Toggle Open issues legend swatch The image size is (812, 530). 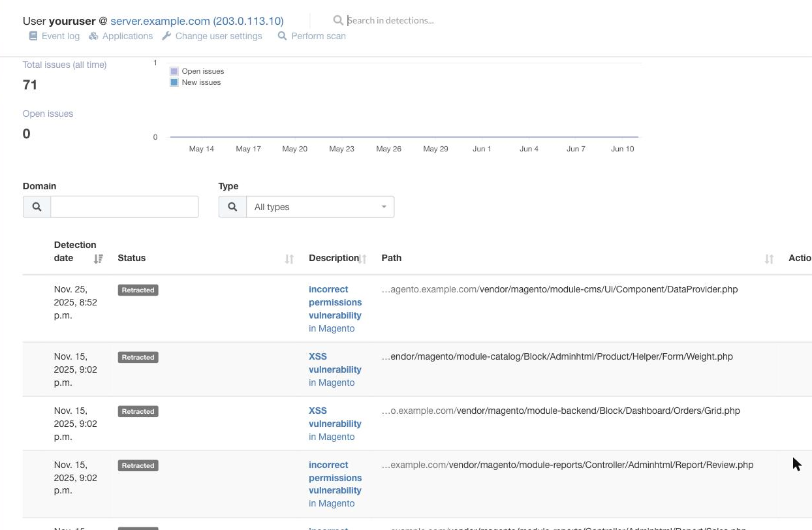tap(174, 71)
